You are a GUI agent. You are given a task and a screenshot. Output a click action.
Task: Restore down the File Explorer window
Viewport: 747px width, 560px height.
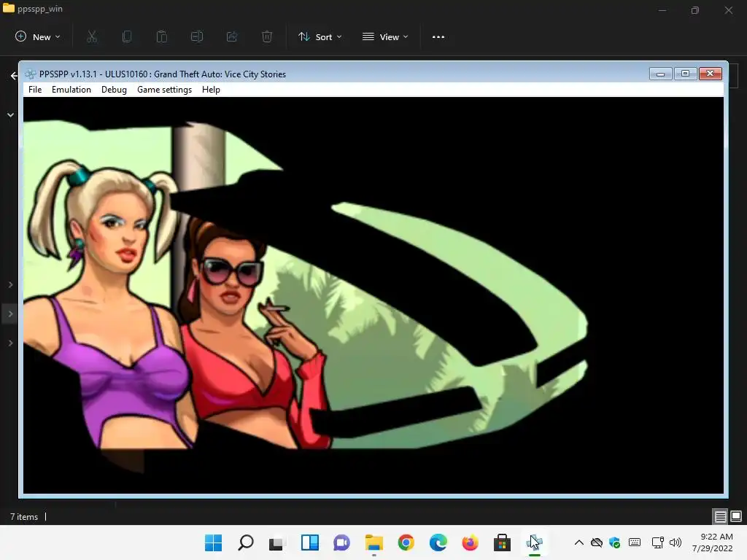click(x=695, y=10)
